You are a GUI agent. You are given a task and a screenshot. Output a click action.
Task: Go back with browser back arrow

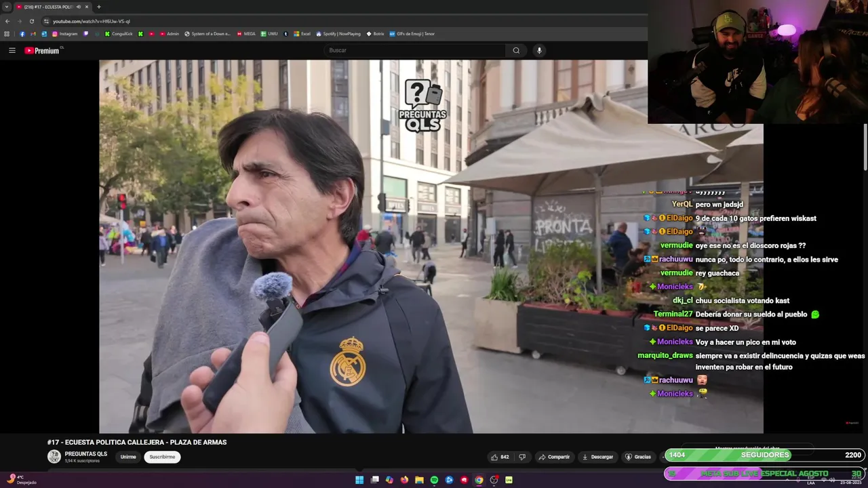[7, 21]
